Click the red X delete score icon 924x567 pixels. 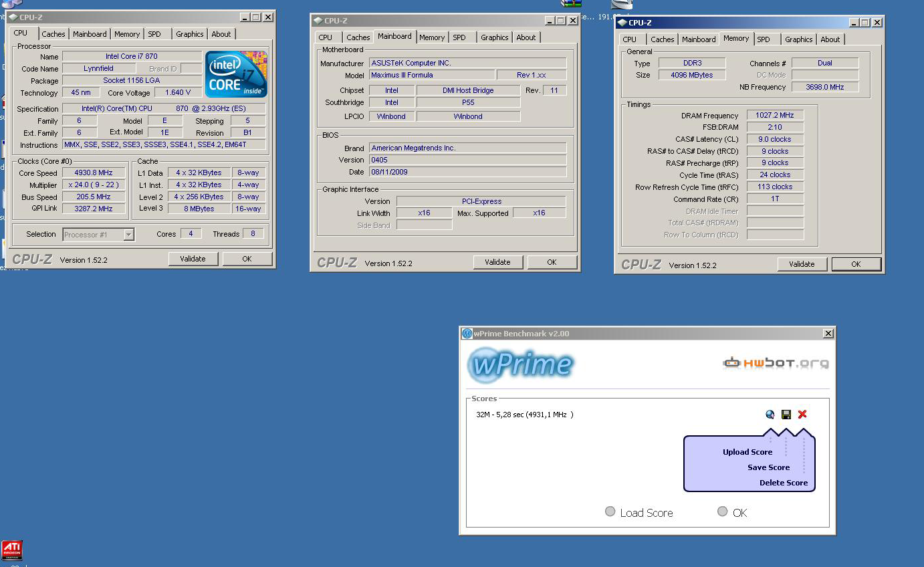pyautogui.click(x=802, y=415)
